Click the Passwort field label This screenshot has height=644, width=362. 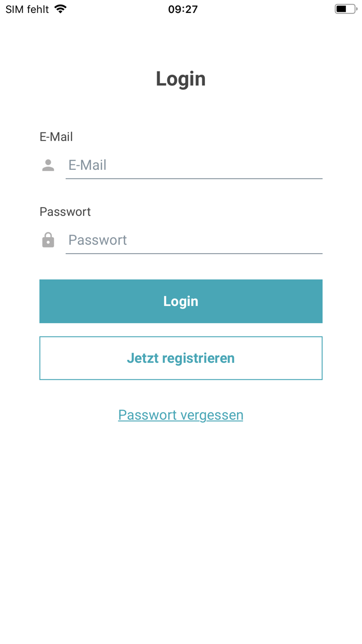(65, 212)
